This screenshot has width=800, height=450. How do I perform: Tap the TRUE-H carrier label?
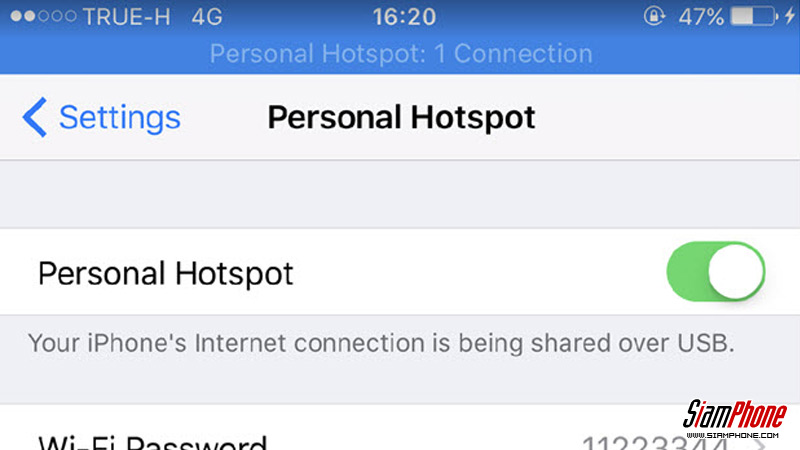coord(127,17)
